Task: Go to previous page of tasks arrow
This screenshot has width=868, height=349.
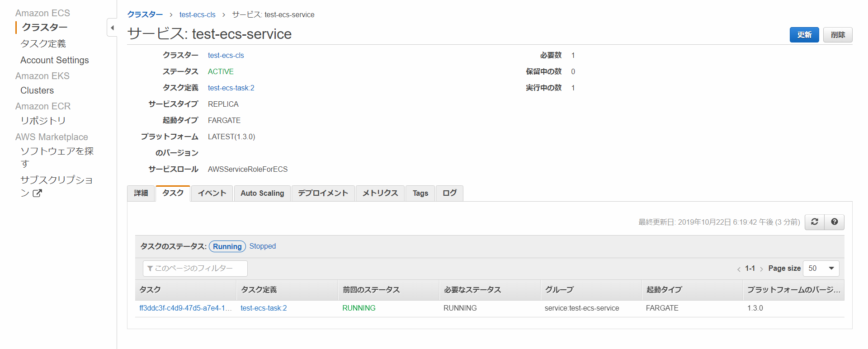Action: [739, 269]
